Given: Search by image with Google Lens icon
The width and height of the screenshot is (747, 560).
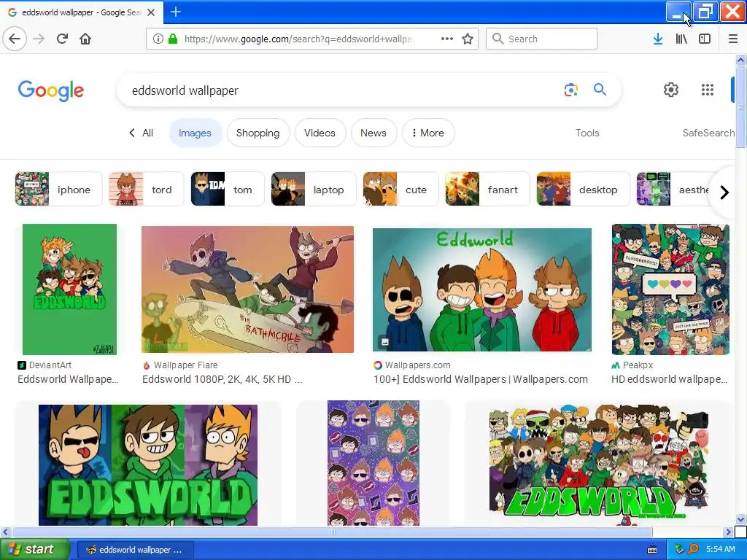Looking at the screenshot, I should pyautogui.click(x=570, y=90).
